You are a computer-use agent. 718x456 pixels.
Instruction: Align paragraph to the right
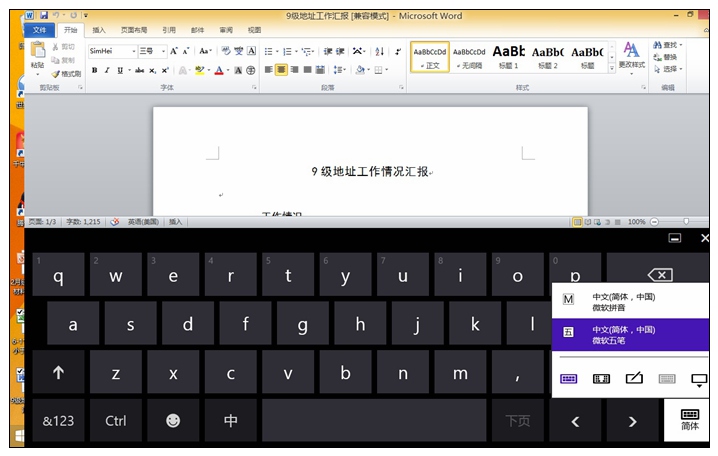tap(294, 70)
